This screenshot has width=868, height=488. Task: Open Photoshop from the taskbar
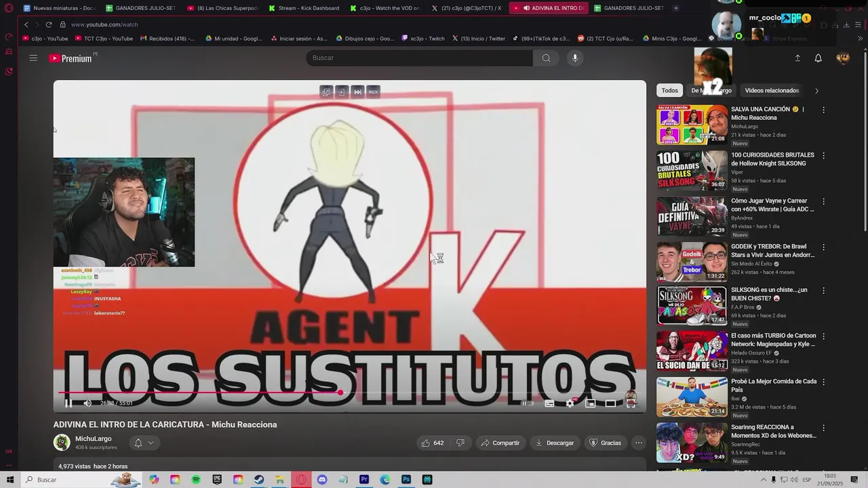tap(406, 480)
